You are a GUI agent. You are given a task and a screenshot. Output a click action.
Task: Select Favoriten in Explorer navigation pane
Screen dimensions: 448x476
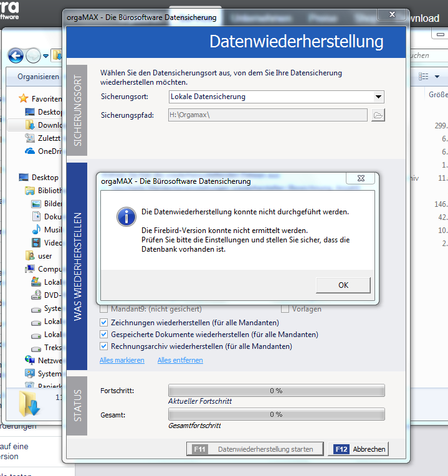coord(46,98)
